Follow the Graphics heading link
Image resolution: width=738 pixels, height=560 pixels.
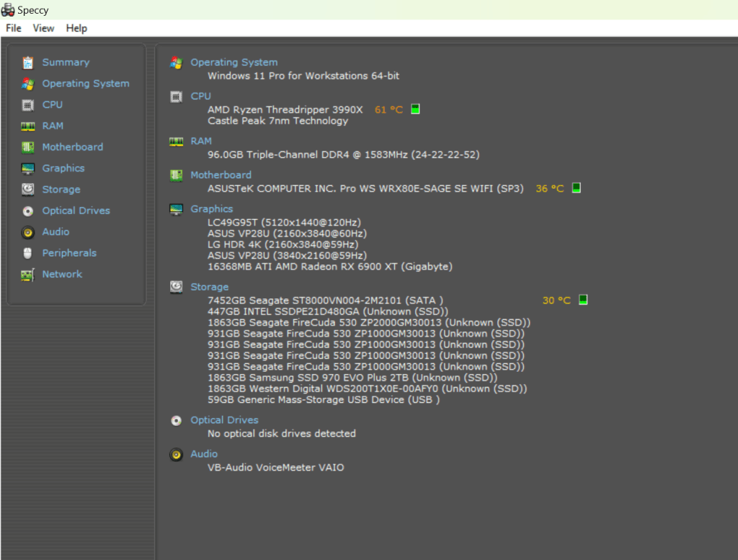tap(212, 208)
